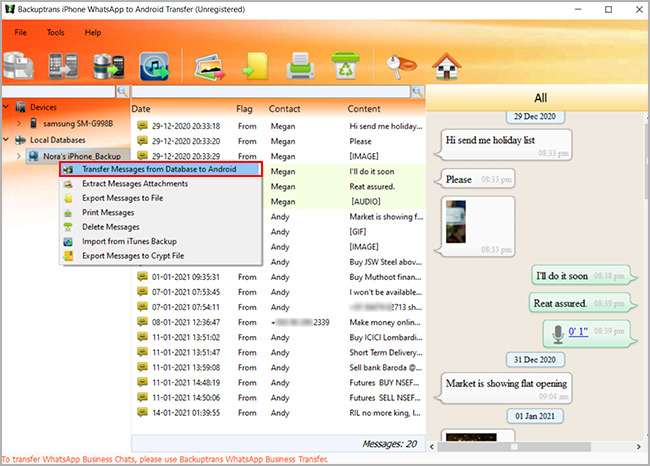This screenshot has height=466, width=650.
Task: Click the message list search field
Action: tap(270, 91)
